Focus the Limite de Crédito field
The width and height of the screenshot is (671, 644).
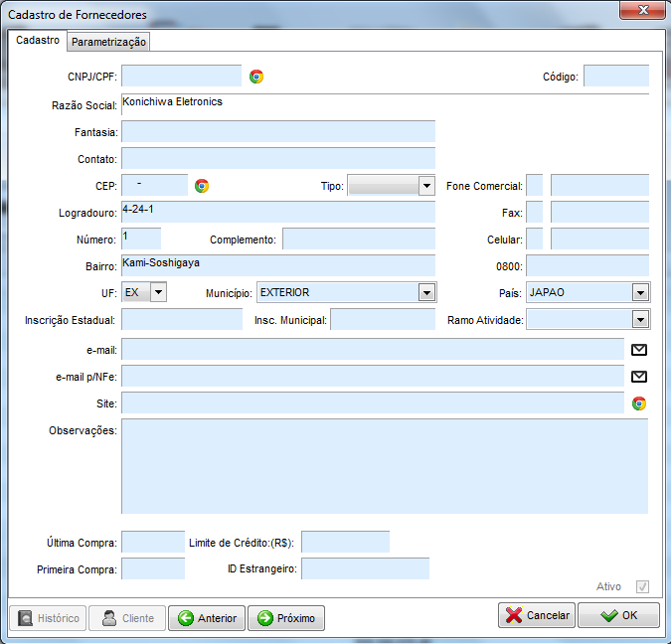point(345,542)
